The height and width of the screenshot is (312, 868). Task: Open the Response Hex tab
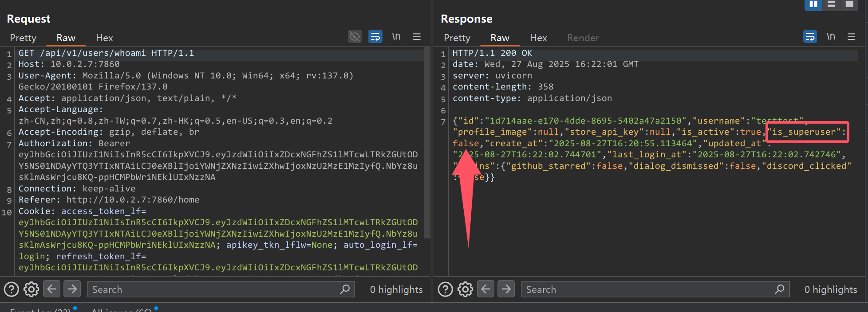538,38
